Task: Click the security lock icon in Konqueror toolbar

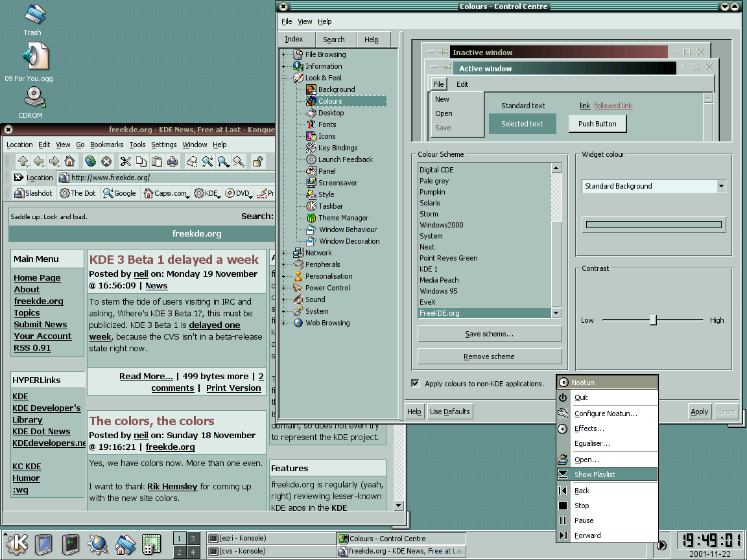Action: [257, 161]
